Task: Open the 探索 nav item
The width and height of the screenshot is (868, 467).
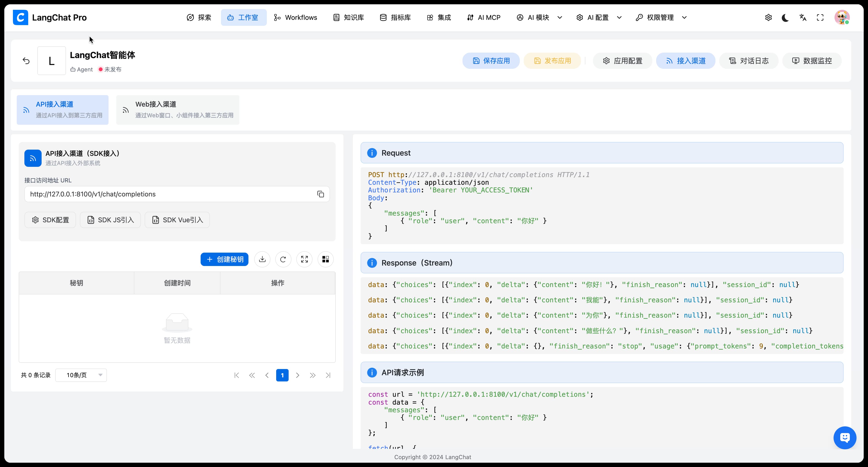Action: click(199, 17)
